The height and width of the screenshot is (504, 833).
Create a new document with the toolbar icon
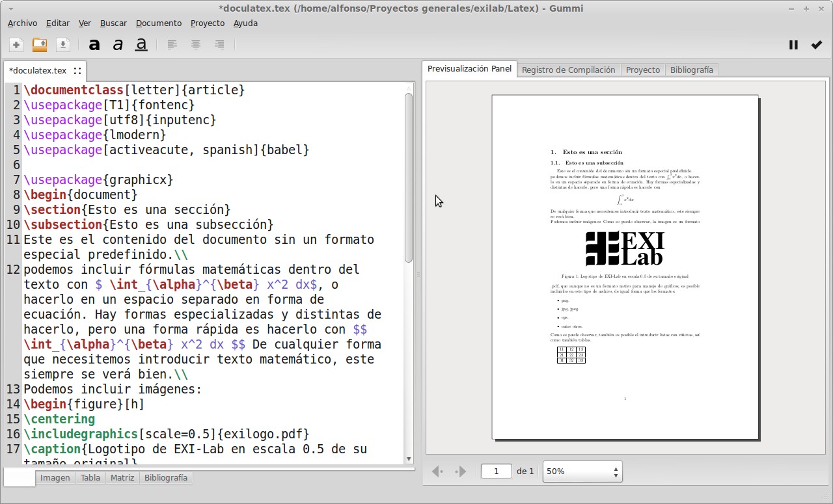[x=16, y=45]
